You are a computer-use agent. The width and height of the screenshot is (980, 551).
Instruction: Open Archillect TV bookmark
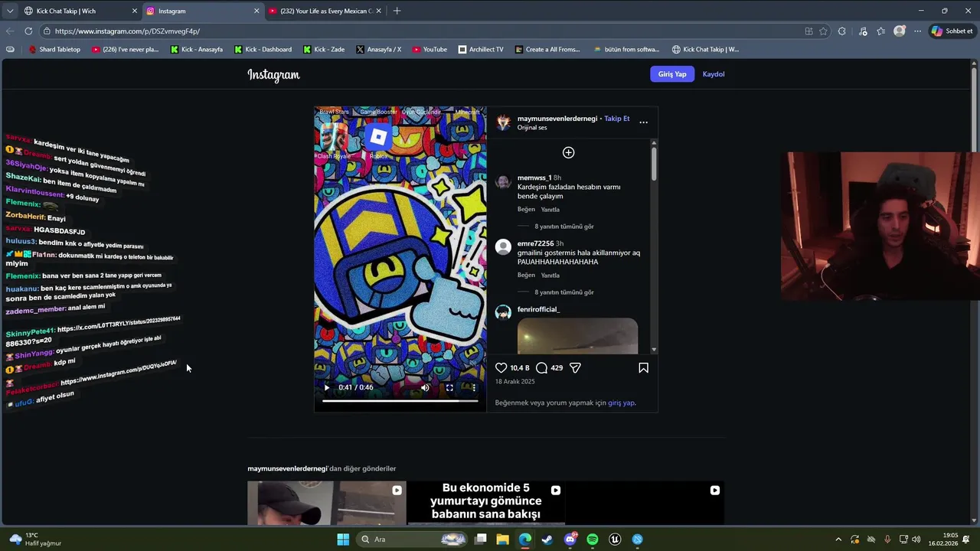coord(481,49)
